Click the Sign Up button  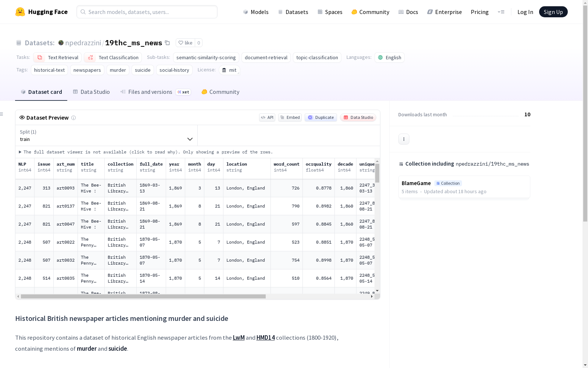pyautogui.click(x=553, y=12)
